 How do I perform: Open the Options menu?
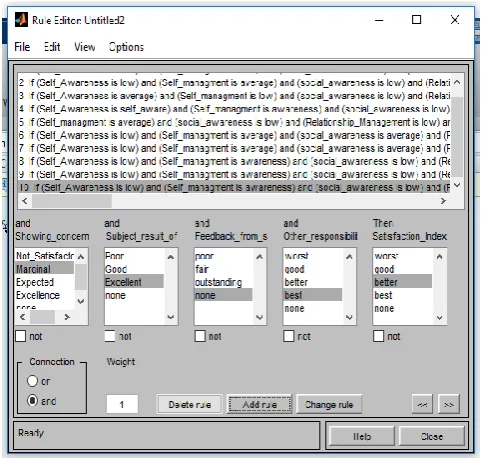click(126, 47)
